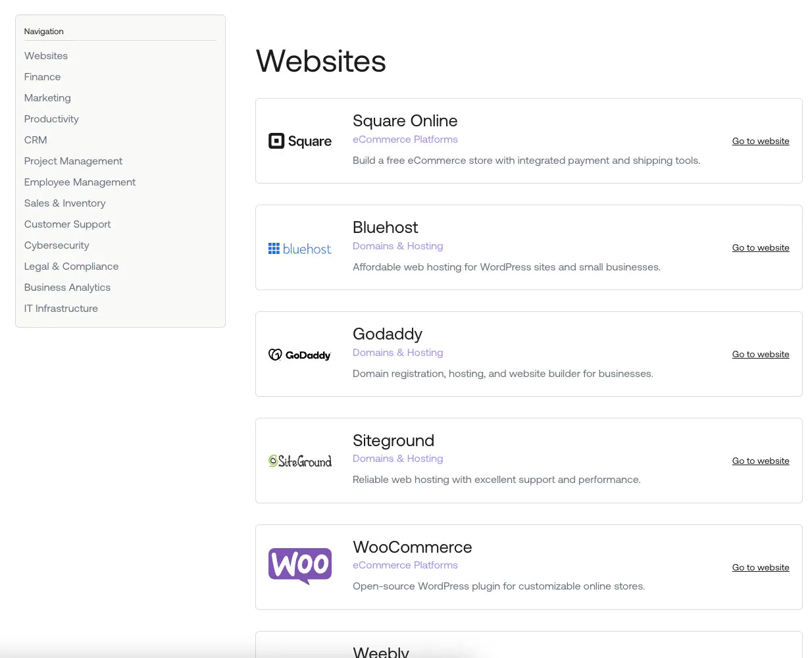Open Project Management category
Image resolution: width=812 pixels, height=658 pixels.
[x=73, y=161]
